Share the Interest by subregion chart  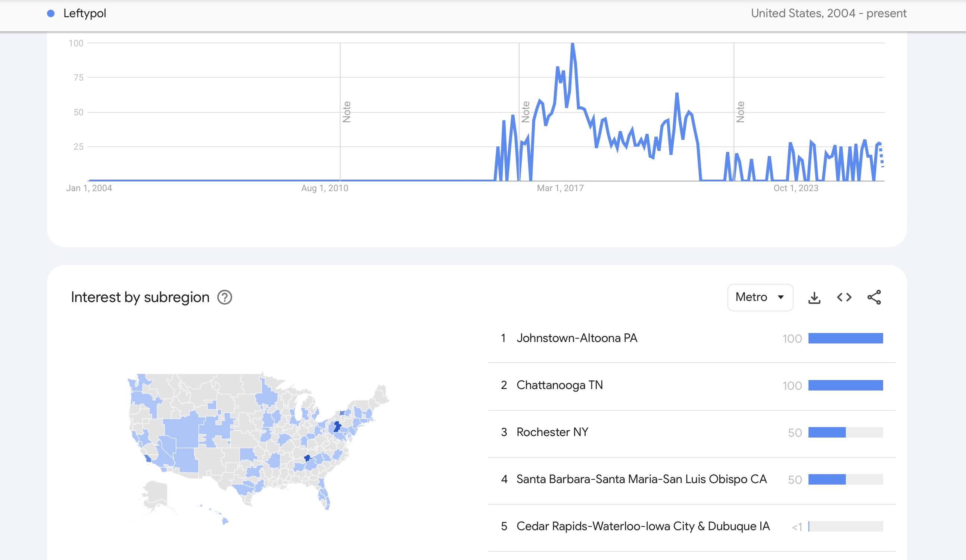[874, 298]
